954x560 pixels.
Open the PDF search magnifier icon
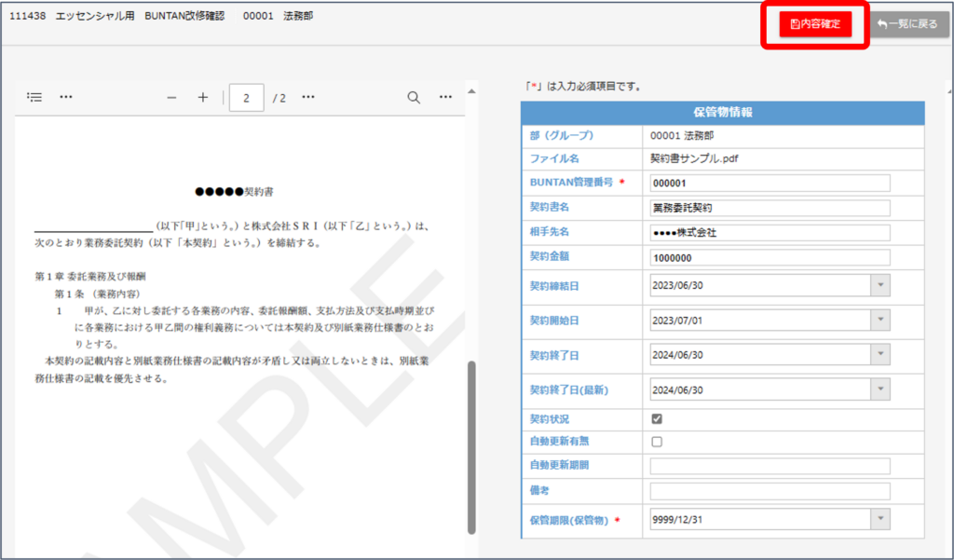(414, 97)
